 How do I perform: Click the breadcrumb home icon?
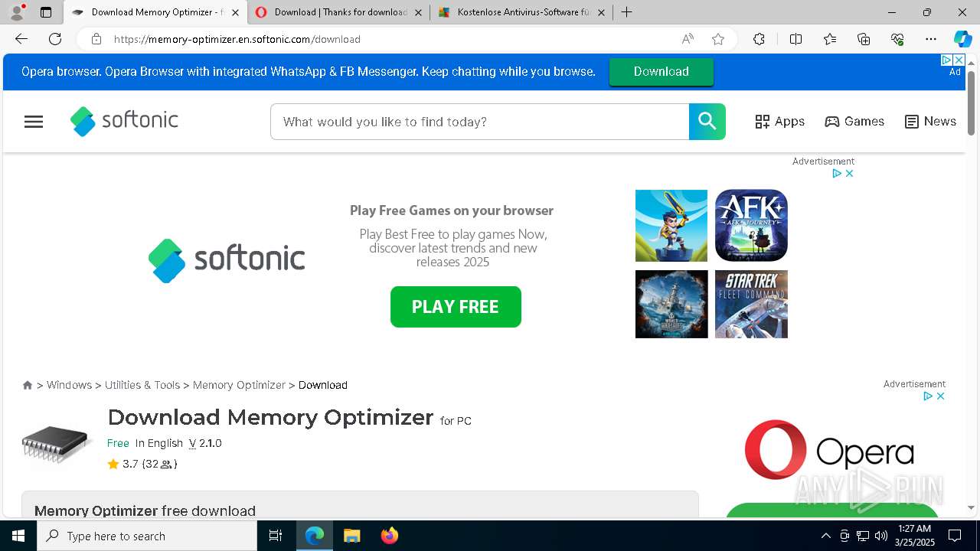(x=28, y=385)
